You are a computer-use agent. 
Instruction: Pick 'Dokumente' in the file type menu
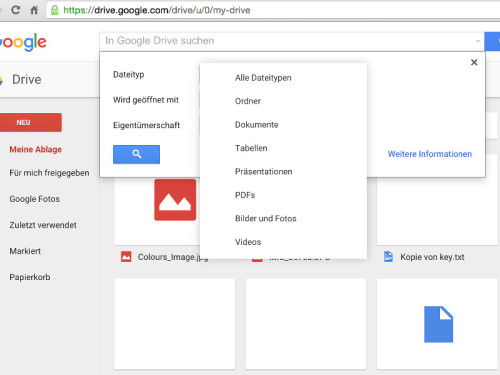pos(256,125)
